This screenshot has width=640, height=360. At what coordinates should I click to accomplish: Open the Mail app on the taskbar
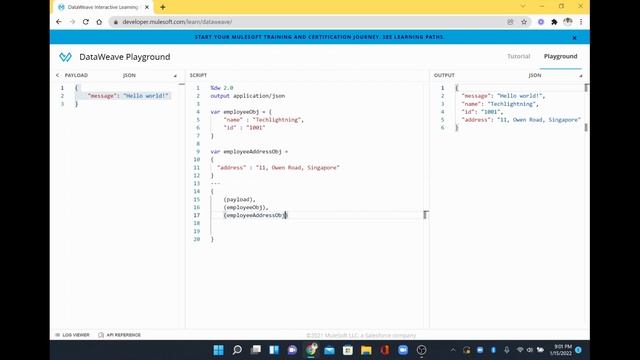[x=329, y=350]
